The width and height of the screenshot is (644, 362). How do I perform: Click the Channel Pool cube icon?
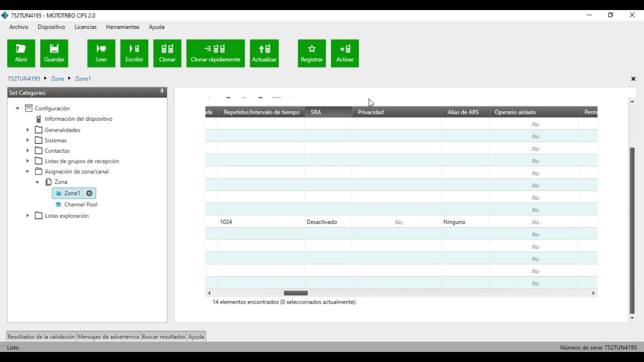58,205
